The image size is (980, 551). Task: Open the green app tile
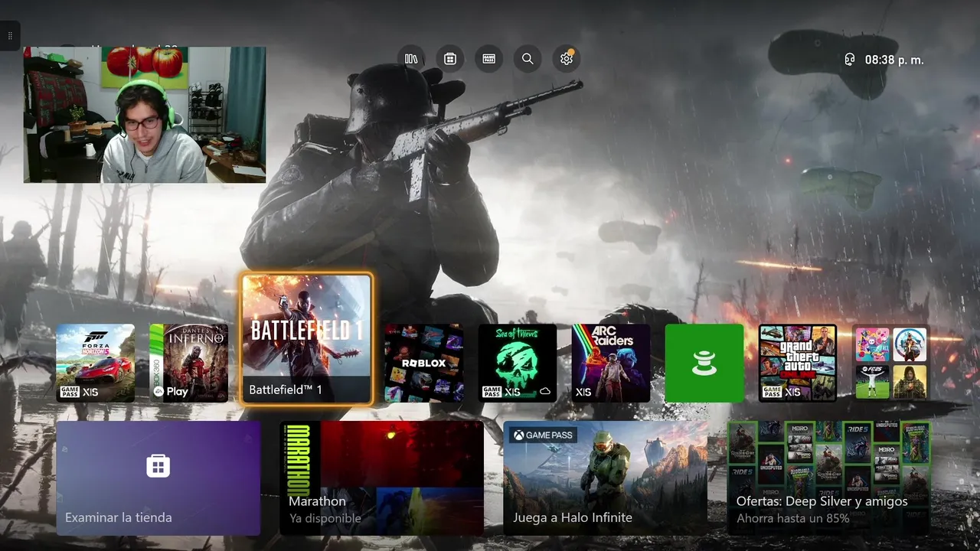pyautogui.click(x=704, y=363)
